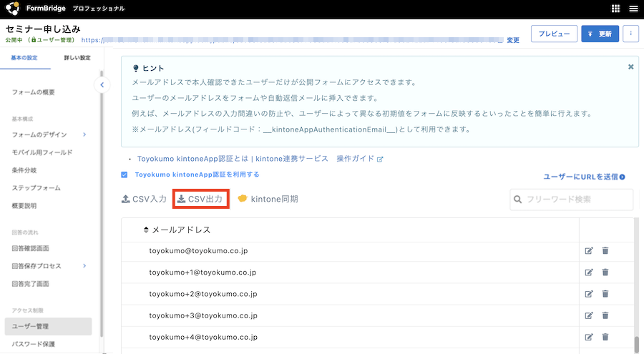Click edit icon for toyokumo+2@toyokumo.co.jp
This screenshot has width=644, height=354.
(x=589, y=294)
